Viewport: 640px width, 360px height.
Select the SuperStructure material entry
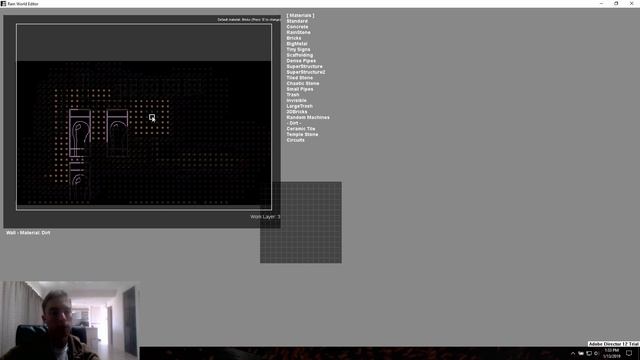[304, 67]
